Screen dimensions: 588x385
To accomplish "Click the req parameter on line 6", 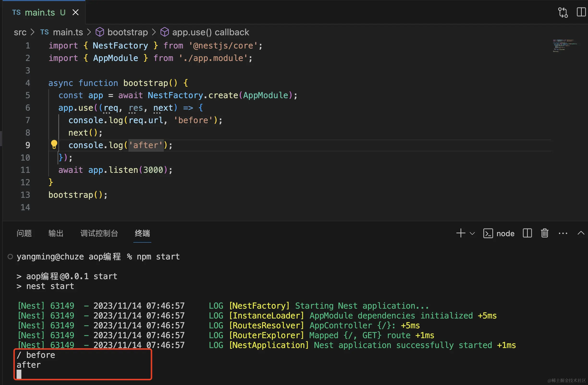I will (x=111, y=108).
